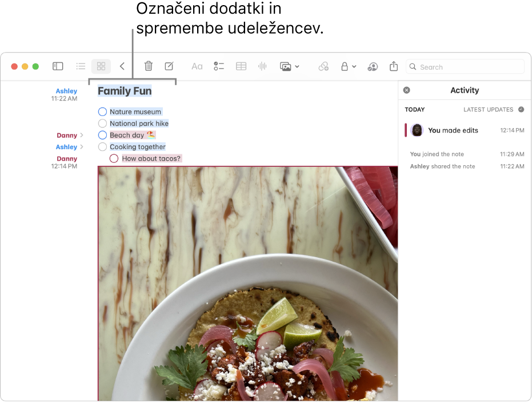Screen dimensions: 532x403
Task: Delete note with trash icon
Action: (148, 66)
